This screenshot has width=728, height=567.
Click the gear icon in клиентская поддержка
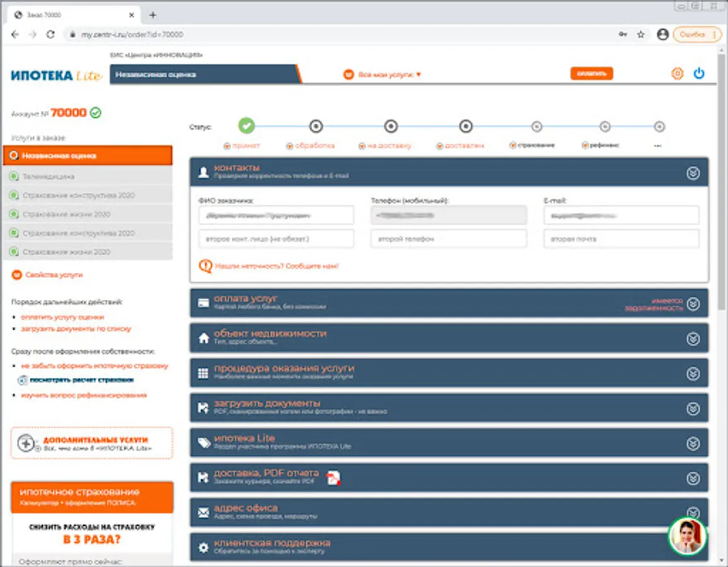[x=204, y=547]
